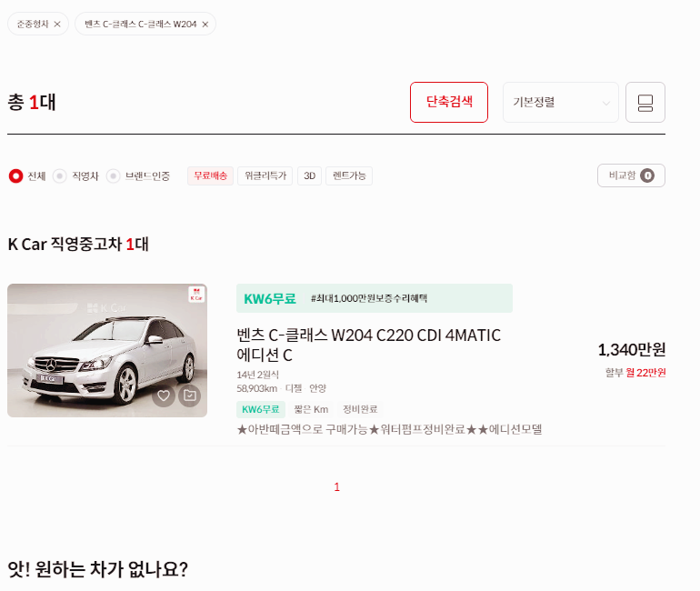
Task: Toggle the 위클리특가 filter chip
Action: click(265, 175)
